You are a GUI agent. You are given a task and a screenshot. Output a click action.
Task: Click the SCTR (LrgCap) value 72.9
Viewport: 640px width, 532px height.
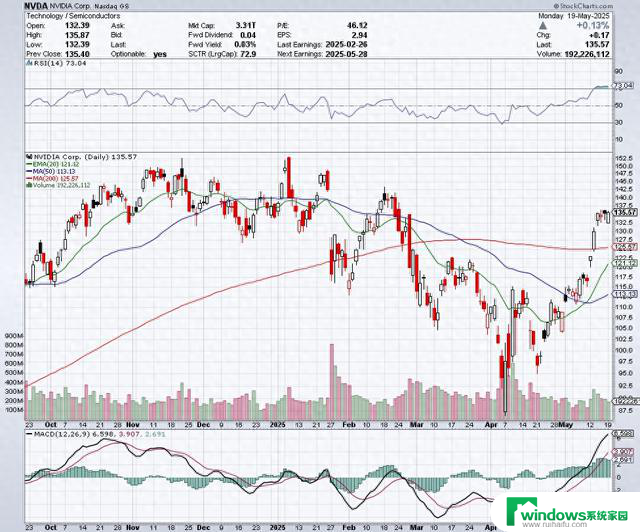coord(248,54)
